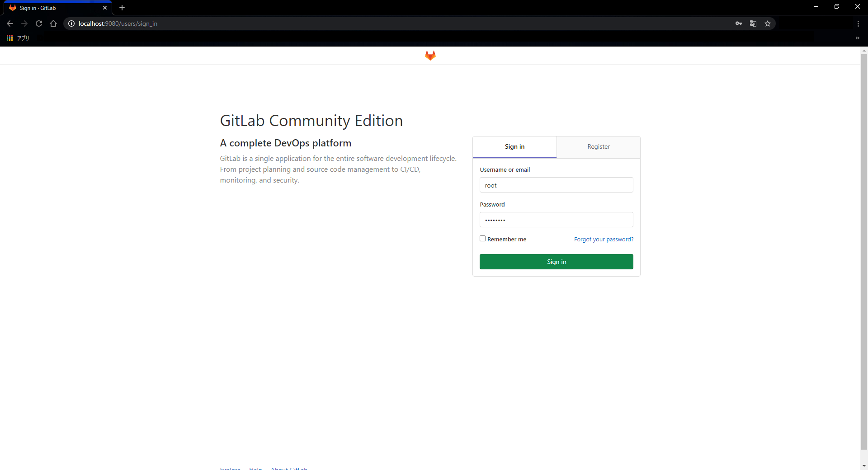Click the 'Remember me' label text

click(506, 239)
